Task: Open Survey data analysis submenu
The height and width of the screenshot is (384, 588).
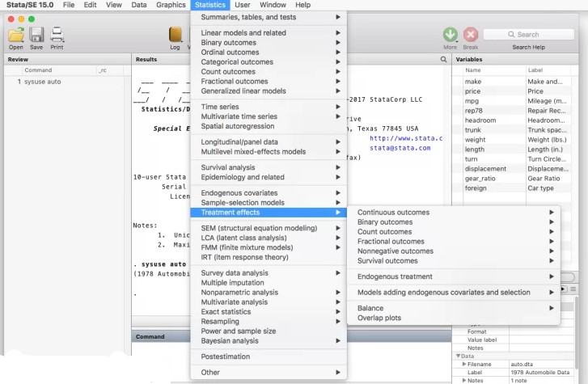Action: coord(269,273)
